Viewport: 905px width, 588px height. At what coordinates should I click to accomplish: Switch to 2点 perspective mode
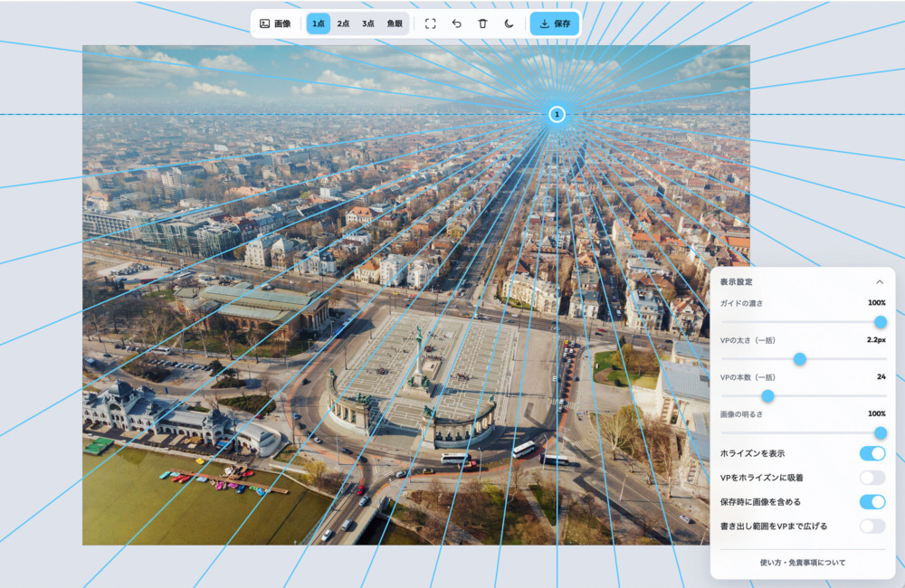[343, 24]
